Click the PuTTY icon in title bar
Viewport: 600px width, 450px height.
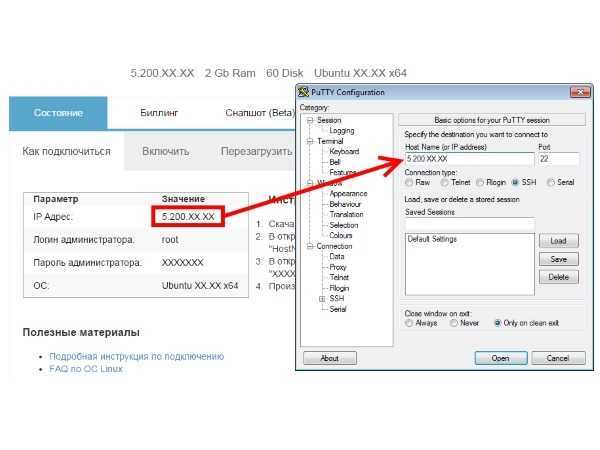click(303, 92)
